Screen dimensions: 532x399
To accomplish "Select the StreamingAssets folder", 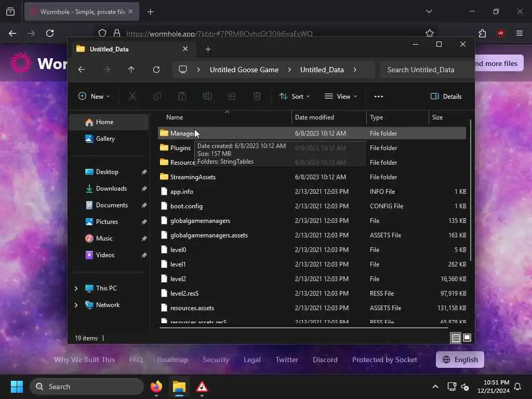I will [312, 177].
